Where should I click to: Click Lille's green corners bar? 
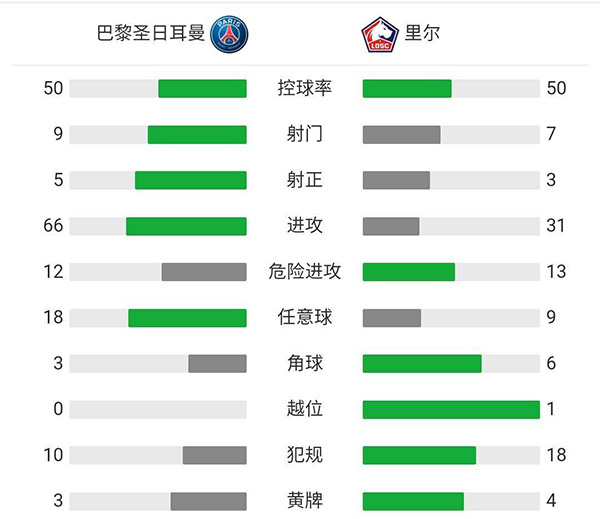pos(422,363)
